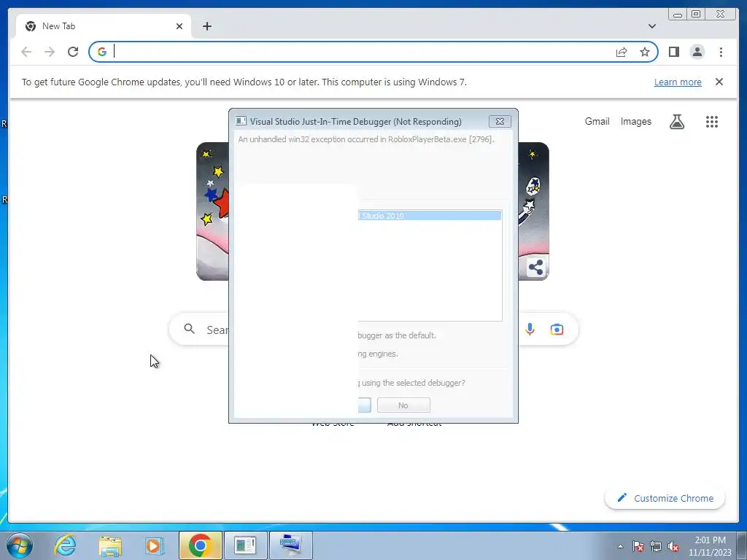Image resolution: width=747 pixels, height=560 pixels.
Task: Open the Windows Start menu
Action: [x=19, y=545]
